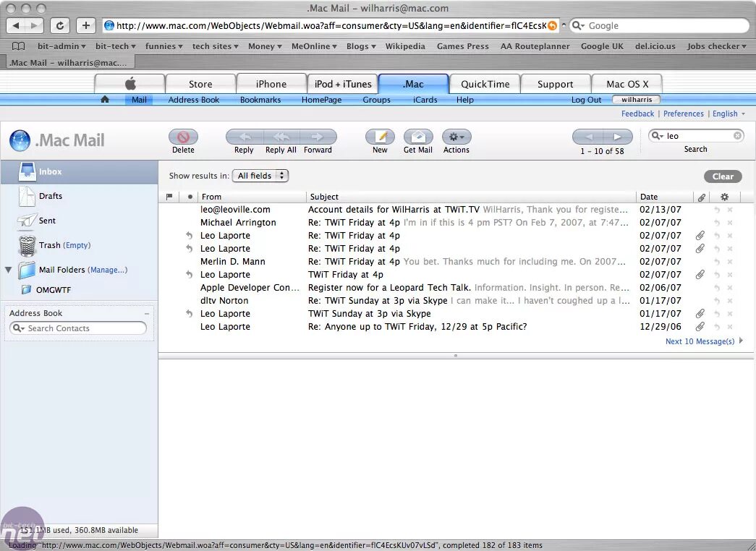Open the Safari bookmarks book icon

coord(18,46)
